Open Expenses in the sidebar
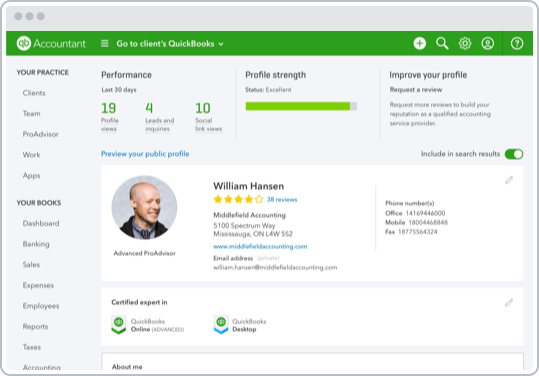This screenshot has width=539, height=376. (38, 285)
